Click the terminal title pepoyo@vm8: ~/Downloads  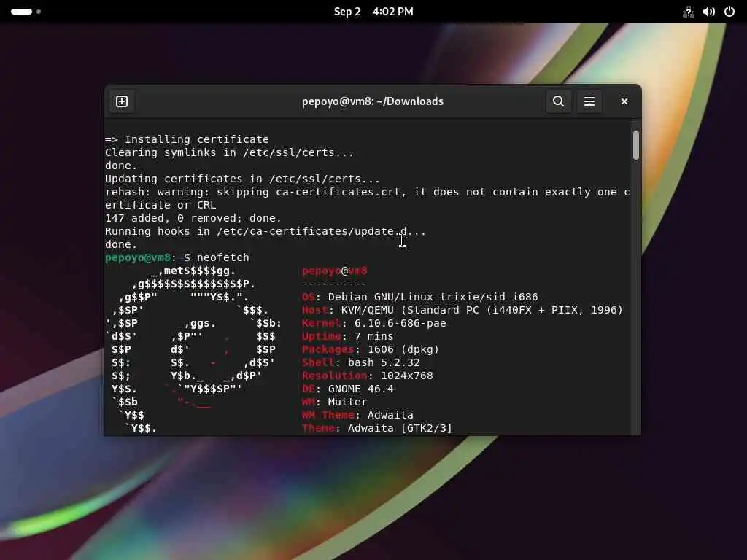[x=373, y=101]
